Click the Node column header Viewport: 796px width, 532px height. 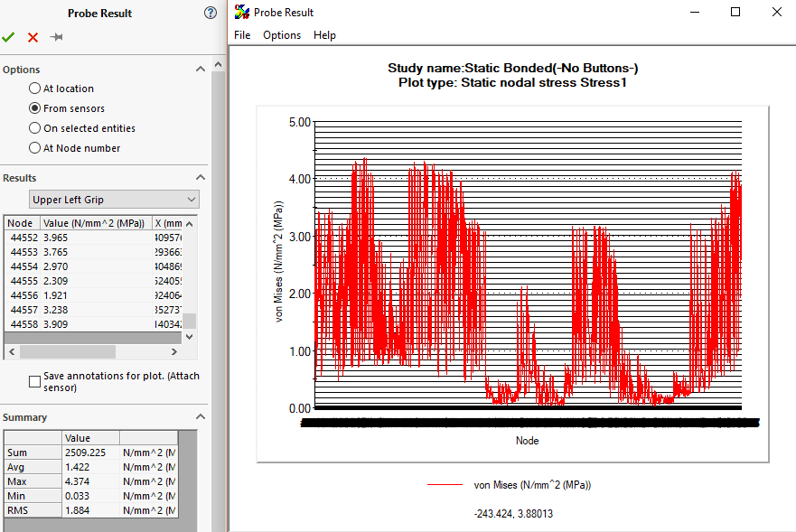[x=23, y=223]
